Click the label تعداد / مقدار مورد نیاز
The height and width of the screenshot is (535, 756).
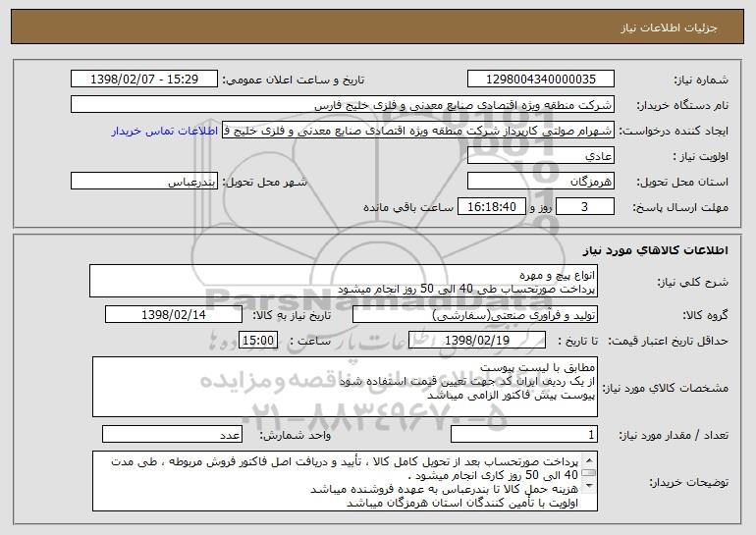pyautogui.click(x=674, y=435)
